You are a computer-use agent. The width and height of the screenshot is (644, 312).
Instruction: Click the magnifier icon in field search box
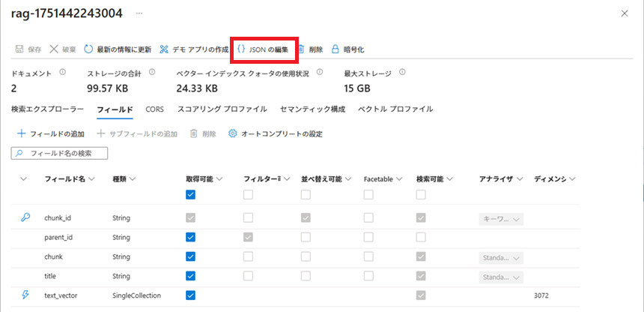click(19, 154)
